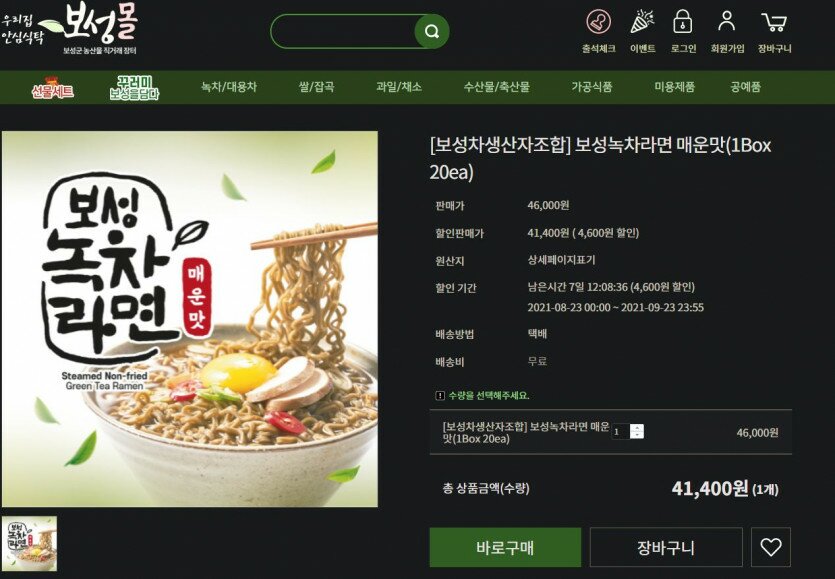This screenshot has width=835, height=579.
Task: Click the quantity number field
Action: (621, 431)
